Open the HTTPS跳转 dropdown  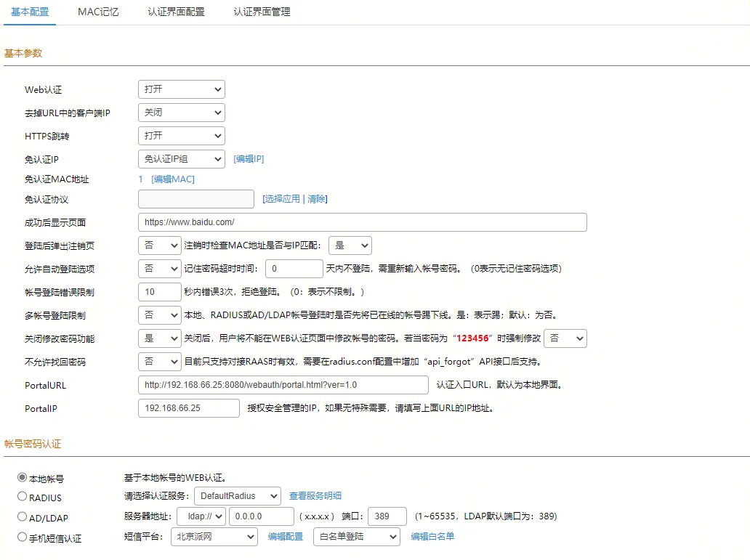181,136
